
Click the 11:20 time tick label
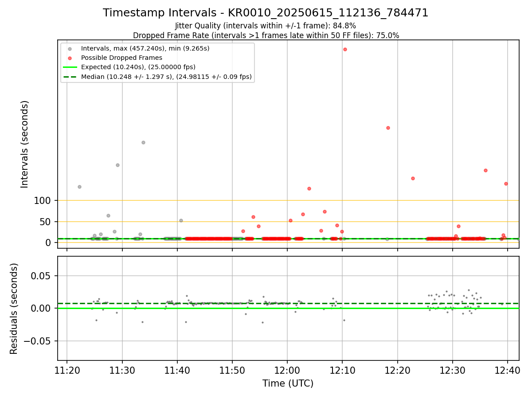pos(67,370)
